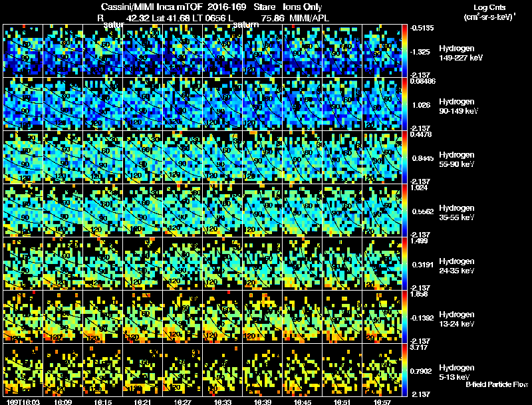Select the 149-227 keV panel at 16:51
The height and width of the screenshot is (405, 532).
(342, 51)
